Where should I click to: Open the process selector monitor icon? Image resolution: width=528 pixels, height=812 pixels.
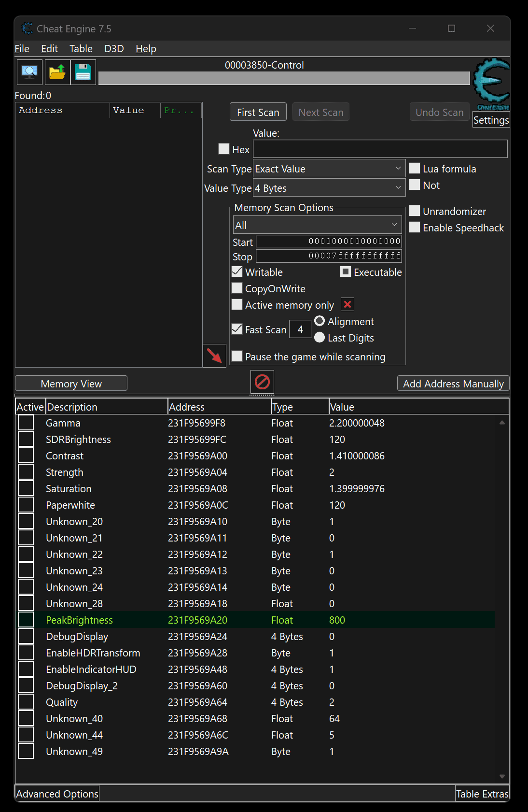pos(29,72)
